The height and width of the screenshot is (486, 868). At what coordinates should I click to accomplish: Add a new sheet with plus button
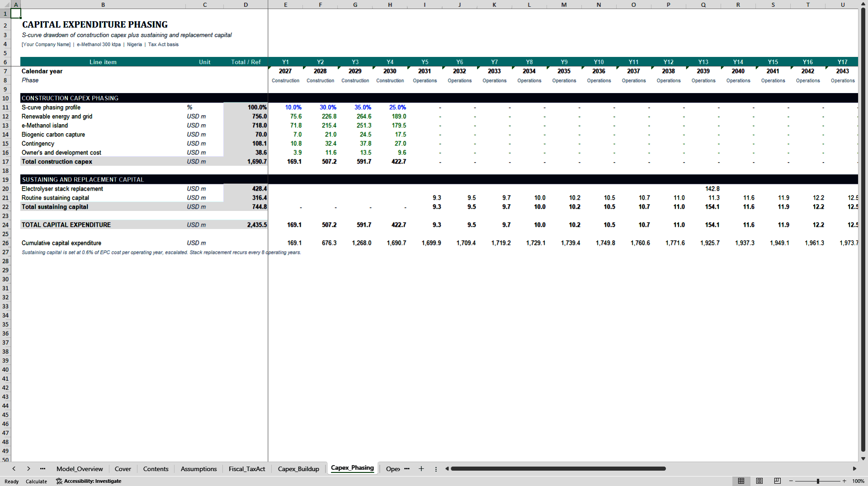click(x=421, y=469)
